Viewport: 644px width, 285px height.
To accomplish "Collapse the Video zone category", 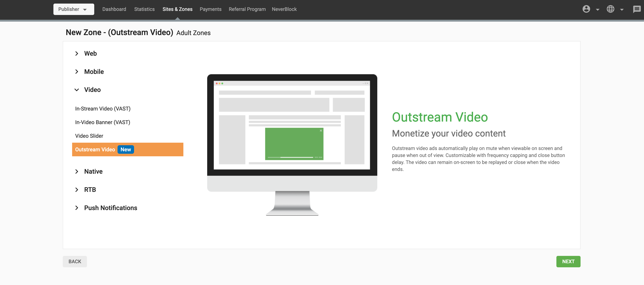I will (x=92, y=90).
